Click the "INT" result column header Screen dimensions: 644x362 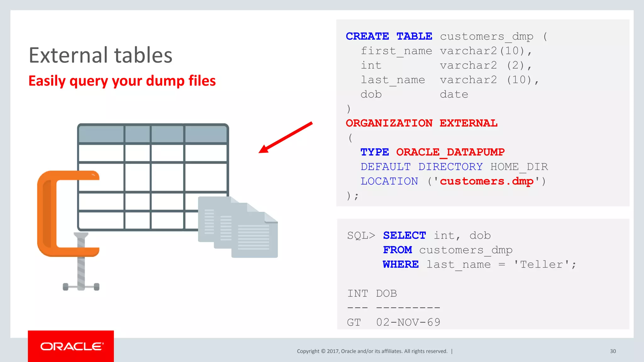[358, 293]
